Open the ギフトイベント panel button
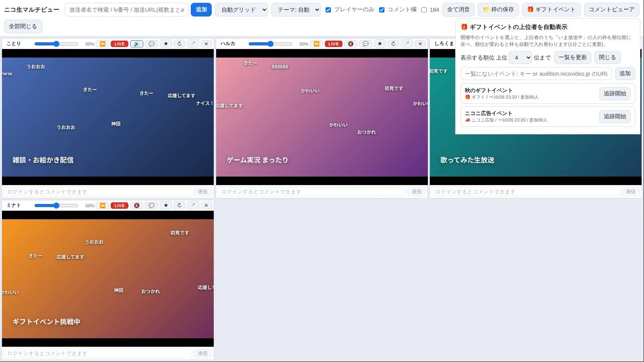This screenshot has height=362, width=644. point(551,10)
